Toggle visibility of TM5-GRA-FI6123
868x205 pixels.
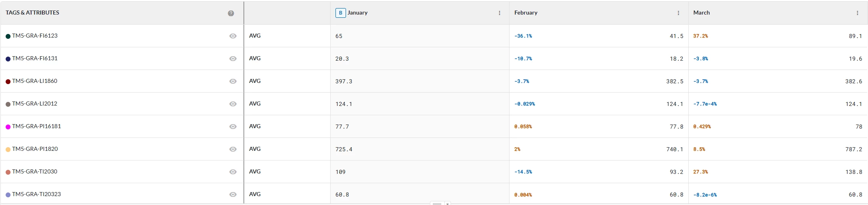pos(233,36)
